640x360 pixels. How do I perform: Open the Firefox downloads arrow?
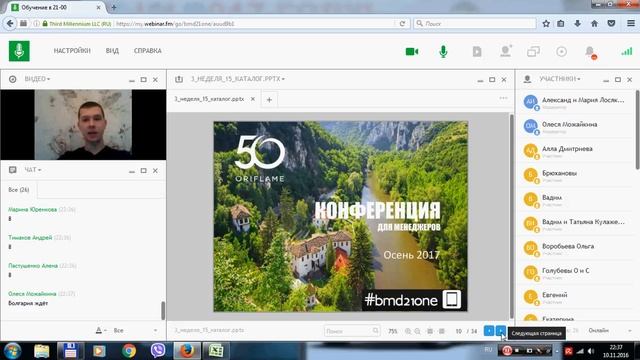(x=577, y=24)
